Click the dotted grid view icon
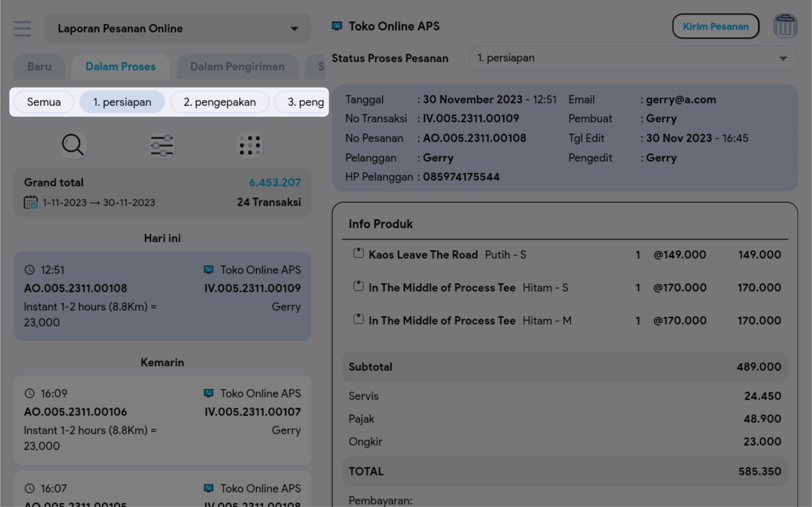The height and width of the screenshot is (507, 812). point(250,145)
